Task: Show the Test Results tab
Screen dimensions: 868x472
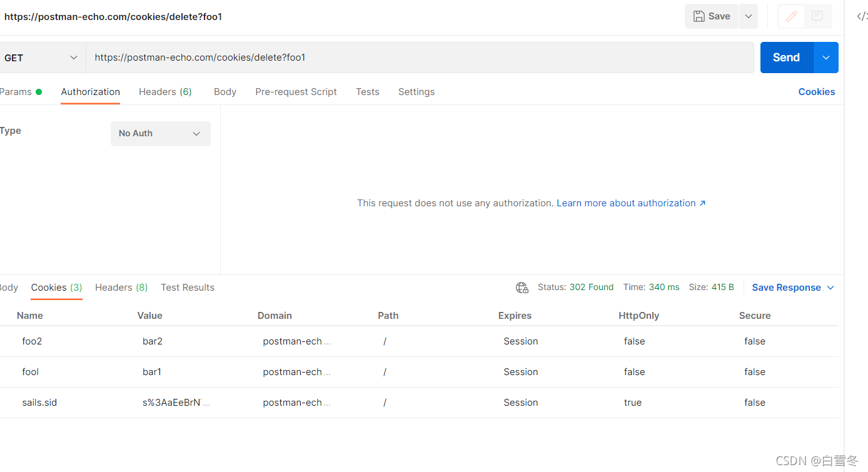Action: (188, 288)
